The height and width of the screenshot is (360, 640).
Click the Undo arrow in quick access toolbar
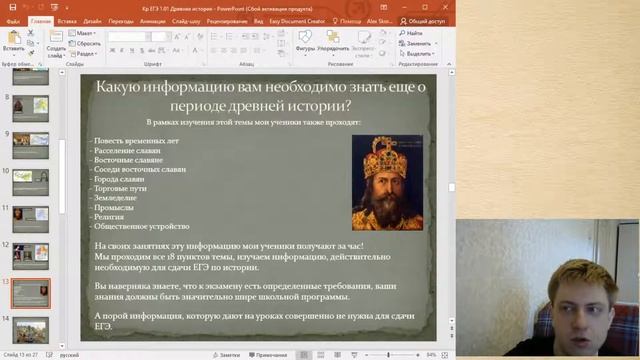tap(27, 7)
